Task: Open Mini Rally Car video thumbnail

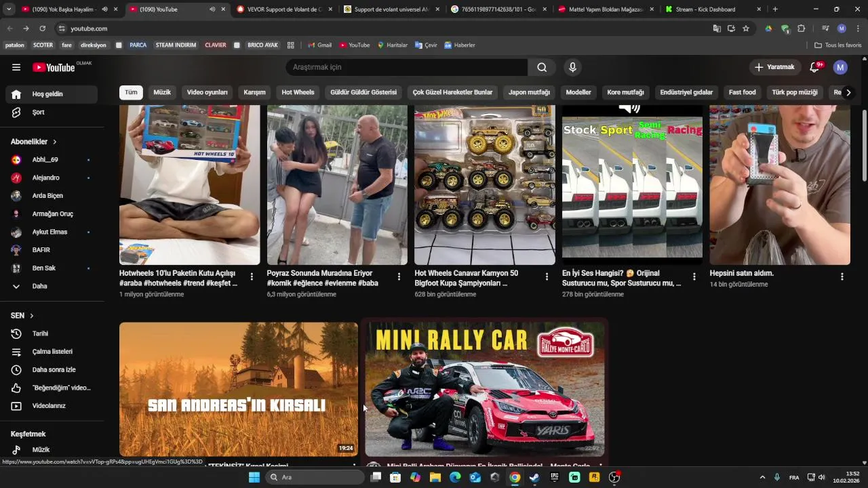Action: click(x=485, y=389)
